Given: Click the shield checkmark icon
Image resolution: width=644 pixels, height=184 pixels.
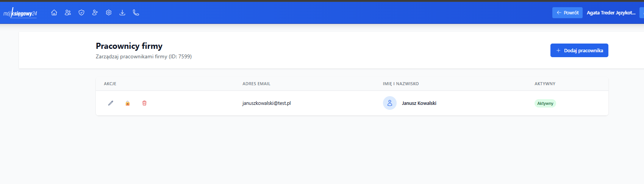Looking at the screenshot, I should click(x=81, y=12).
